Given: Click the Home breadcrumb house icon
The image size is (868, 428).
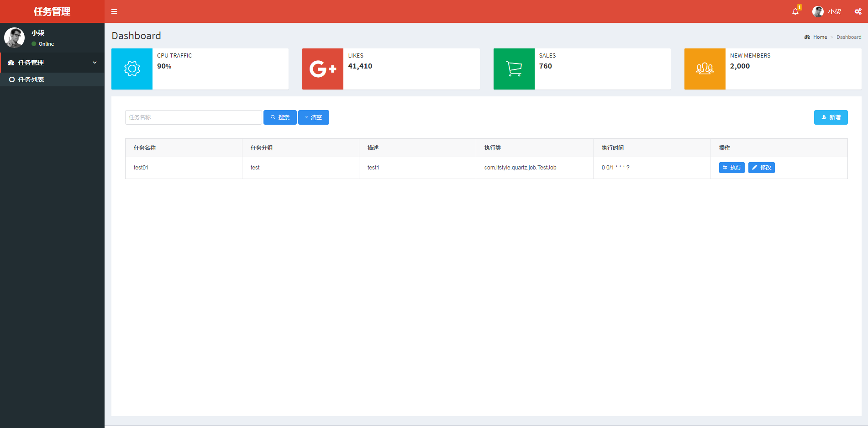Looking at the screenshot, I should [807, 37].
